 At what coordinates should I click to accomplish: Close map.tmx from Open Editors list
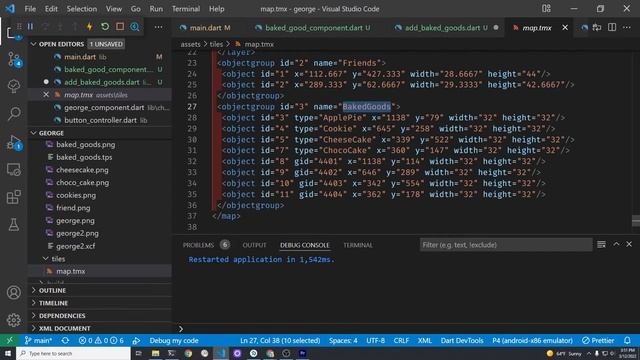(46, 94)
